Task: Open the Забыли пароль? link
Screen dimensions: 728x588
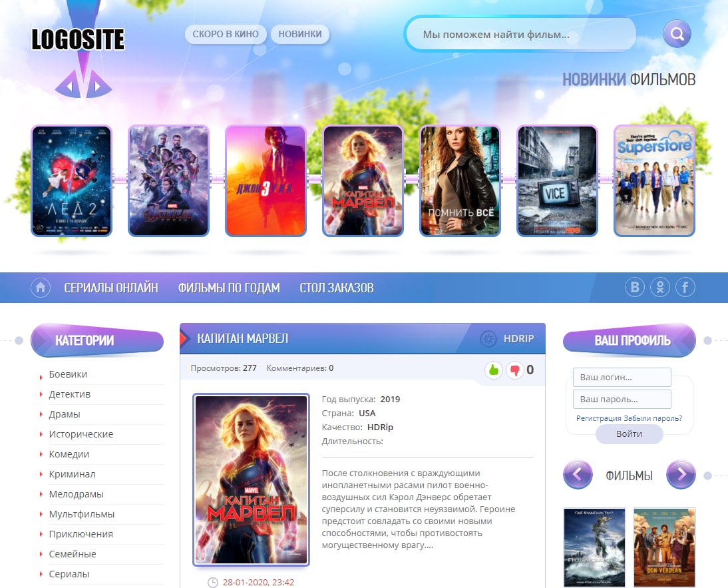Action: point(653,418)
